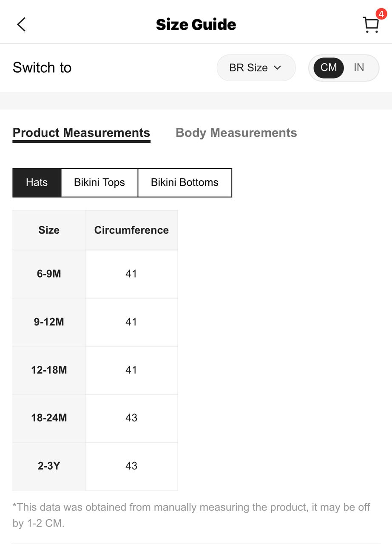The width and height of the screenshot is (392, 544).
Task: Tap the red cart badge showing 4
Action: 381,14
